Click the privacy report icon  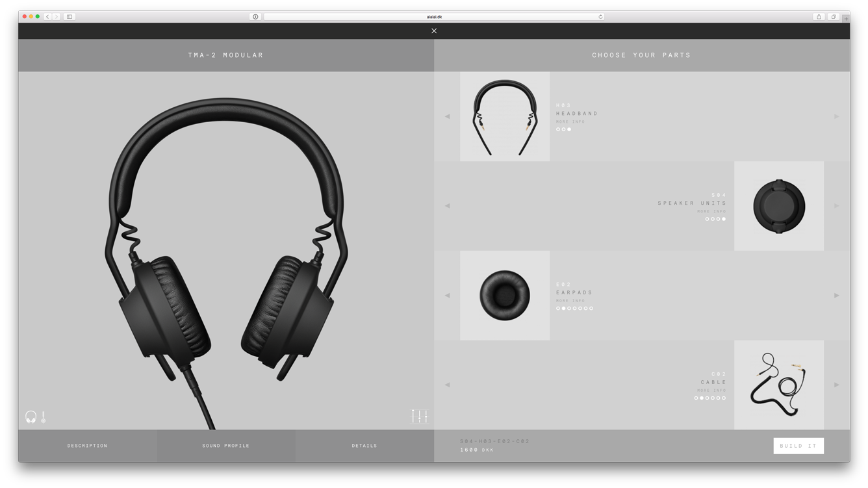(x=255, y=17)
